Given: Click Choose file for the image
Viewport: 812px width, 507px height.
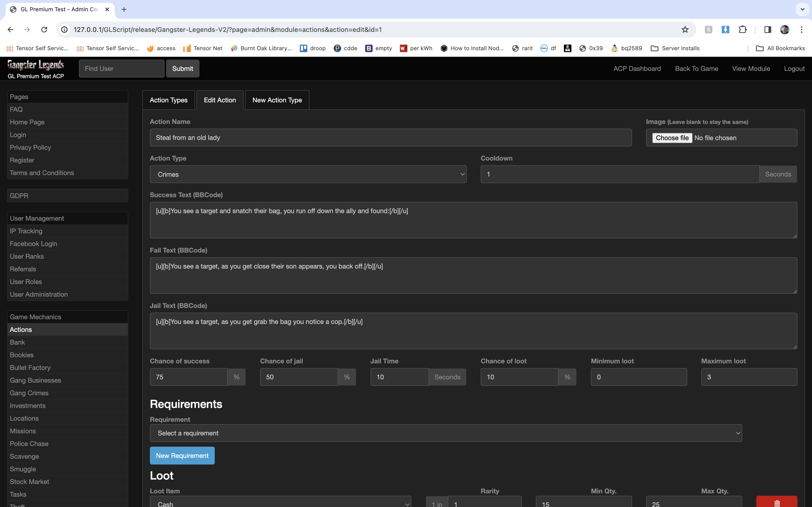Looking at the screenshot, I should tap(672, 138).
